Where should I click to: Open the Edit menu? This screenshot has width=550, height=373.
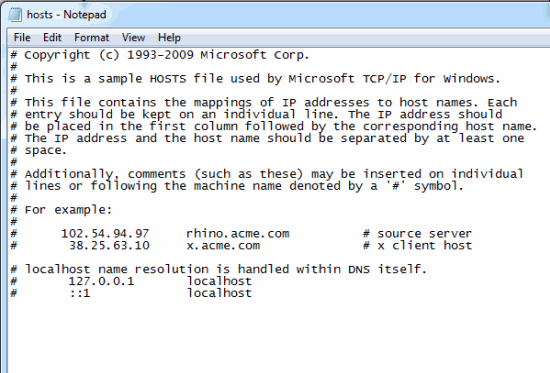click(52, 38)
